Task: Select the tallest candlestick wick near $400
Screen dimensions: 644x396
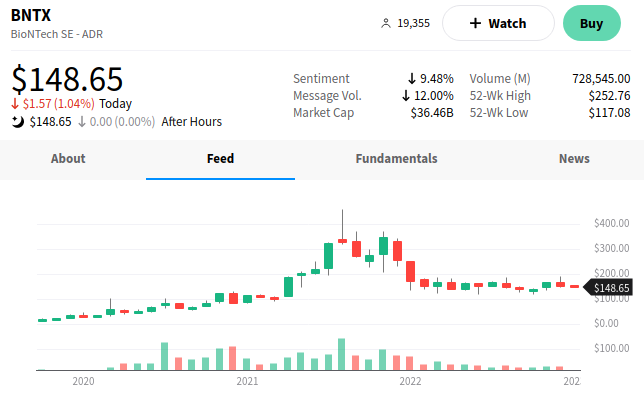Action: coord(343,227)
